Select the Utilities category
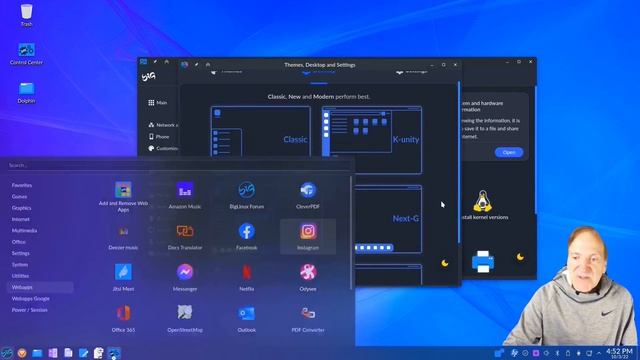Viewport: 640px width, 360px height. tap(20, 276)
